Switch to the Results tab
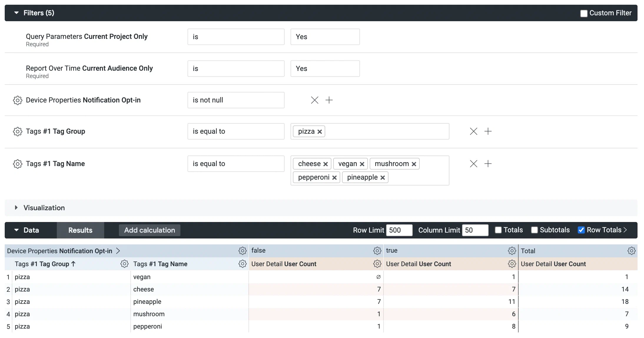Screen dimensions: 644x338 80,230
